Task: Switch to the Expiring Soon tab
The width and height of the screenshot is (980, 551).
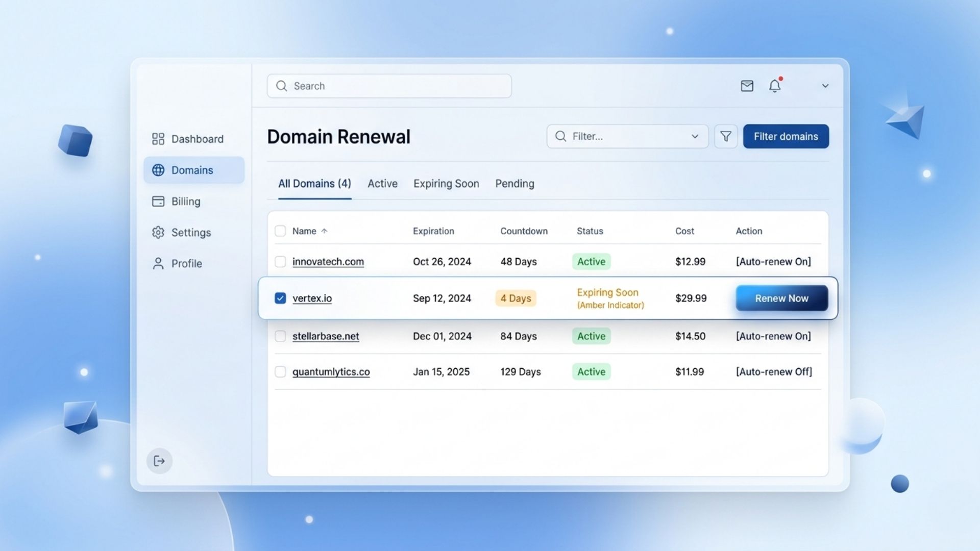Action: tap(446, 184)
